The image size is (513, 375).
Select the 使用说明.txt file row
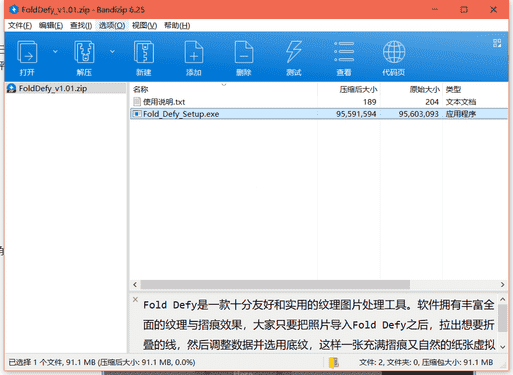[x=319, y=102]
